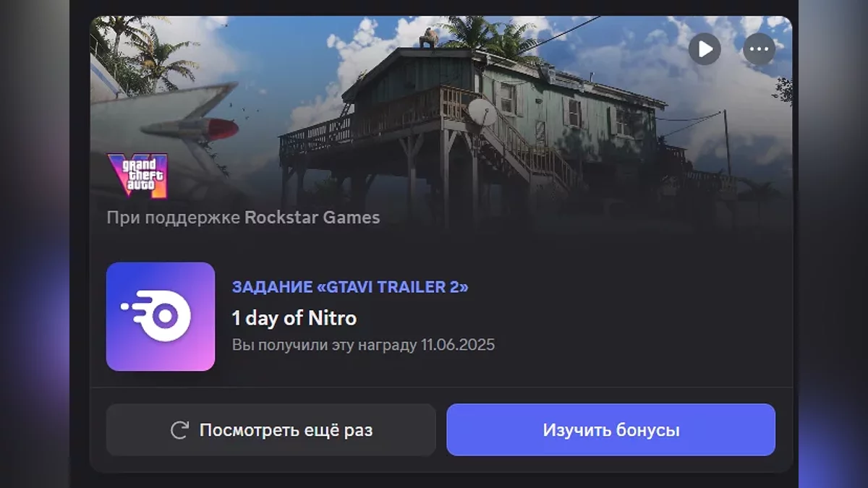Click the circular replay arrow icon
The image size is (868, 488).
tap(179, 431)
